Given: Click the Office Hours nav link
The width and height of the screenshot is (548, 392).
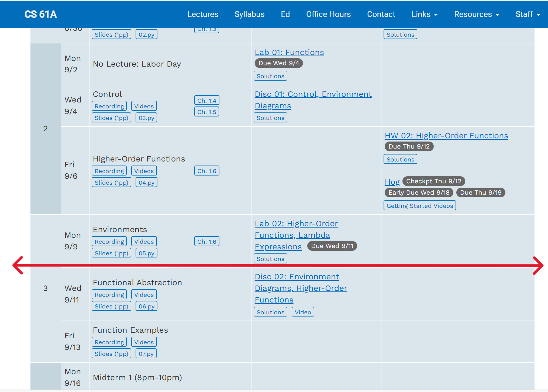Looking at the screenshot, I should [328, 14].
